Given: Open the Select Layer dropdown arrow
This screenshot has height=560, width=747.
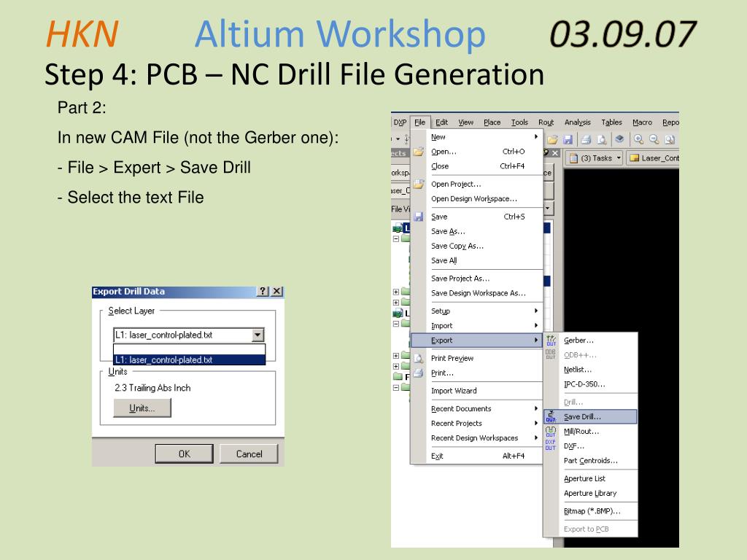Looking at the screenshot, I should point(258,335).
